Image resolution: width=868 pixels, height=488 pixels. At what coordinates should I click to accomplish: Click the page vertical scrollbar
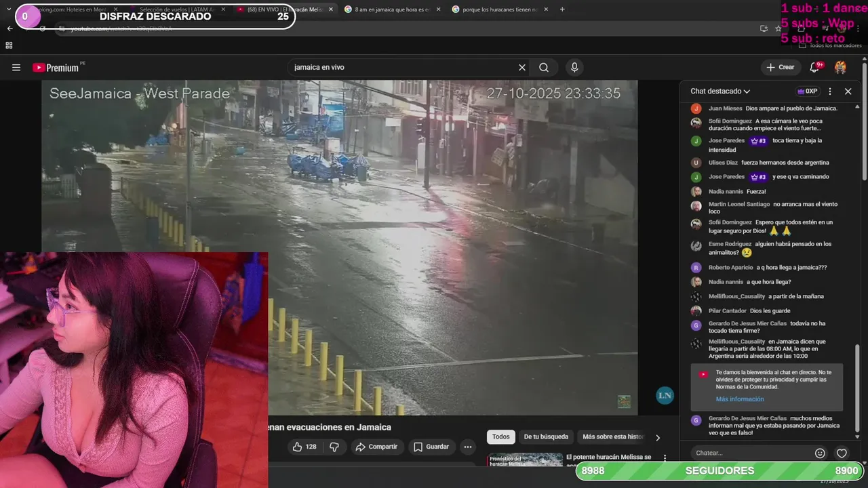point(865,122)
